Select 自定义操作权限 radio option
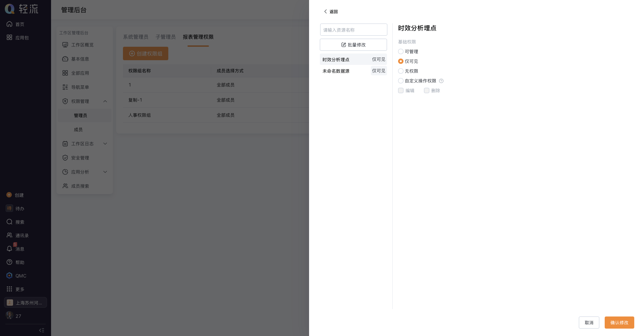The height and width of the screenshot is (336, 644). [x=401, y=81]
